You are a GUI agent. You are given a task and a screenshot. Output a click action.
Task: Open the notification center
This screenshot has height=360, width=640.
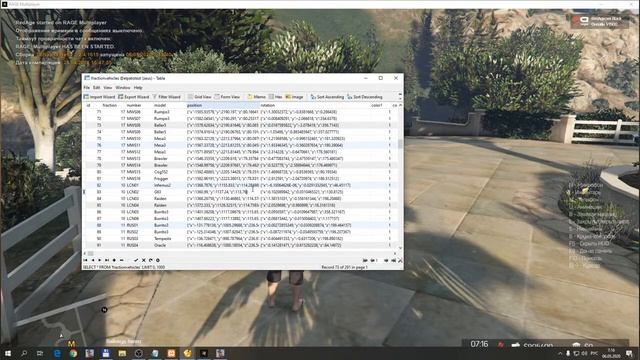pyautogui.click(x=629, y=353)
